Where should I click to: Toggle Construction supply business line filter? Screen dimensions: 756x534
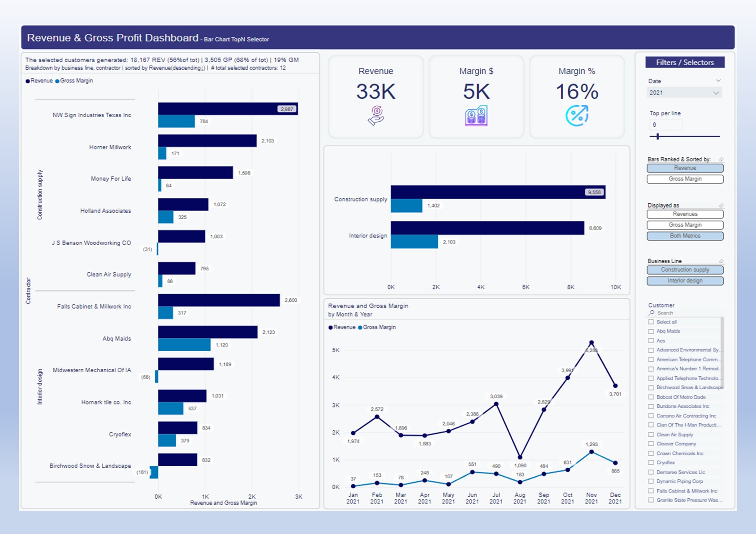click(x=685, y=270)
